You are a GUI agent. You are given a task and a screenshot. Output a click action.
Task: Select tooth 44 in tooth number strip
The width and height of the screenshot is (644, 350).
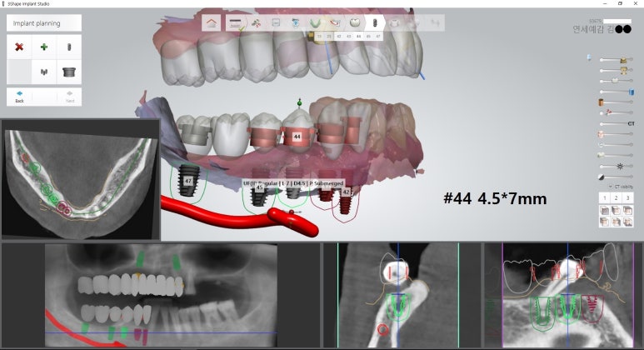tap(358, 37)
